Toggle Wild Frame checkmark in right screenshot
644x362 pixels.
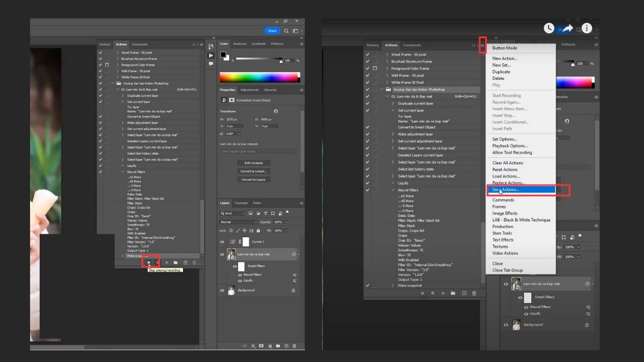tap(368, 76)
